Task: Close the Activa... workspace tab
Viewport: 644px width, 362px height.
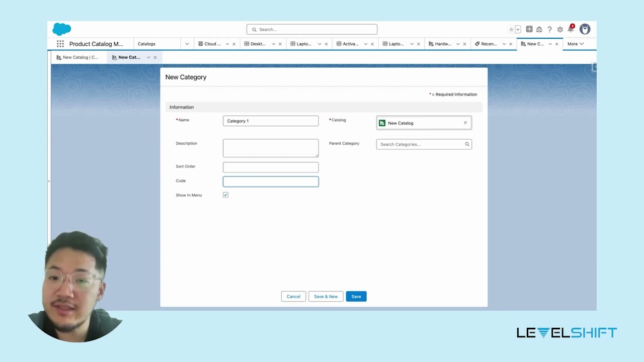Action: click(372, 44)
